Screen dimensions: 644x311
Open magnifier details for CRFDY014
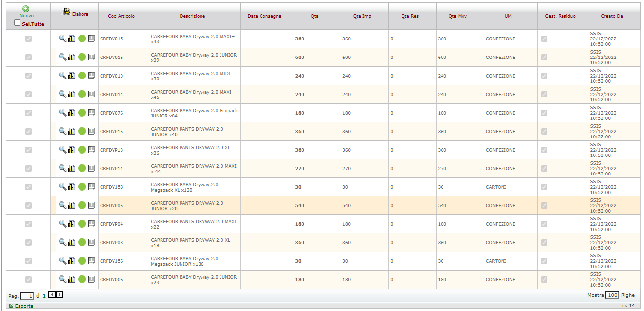(x=62, y=94)
